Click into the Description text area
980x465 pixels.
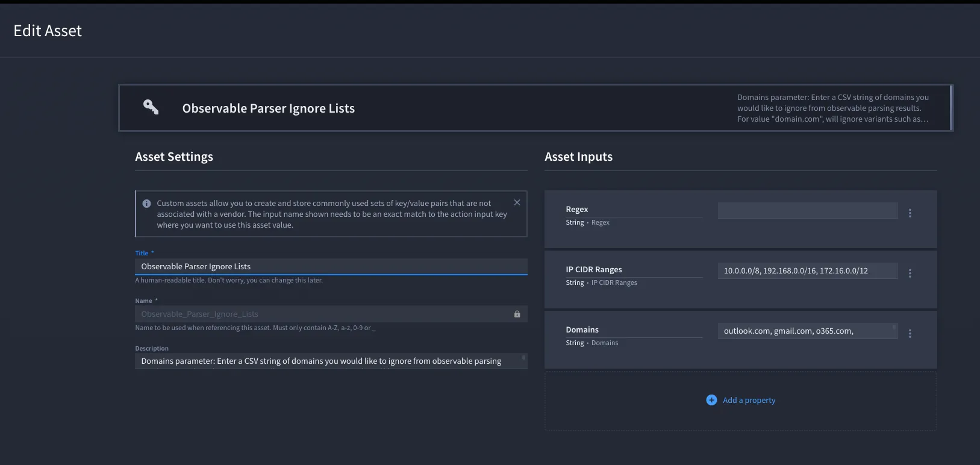click(x=331, y=361)
